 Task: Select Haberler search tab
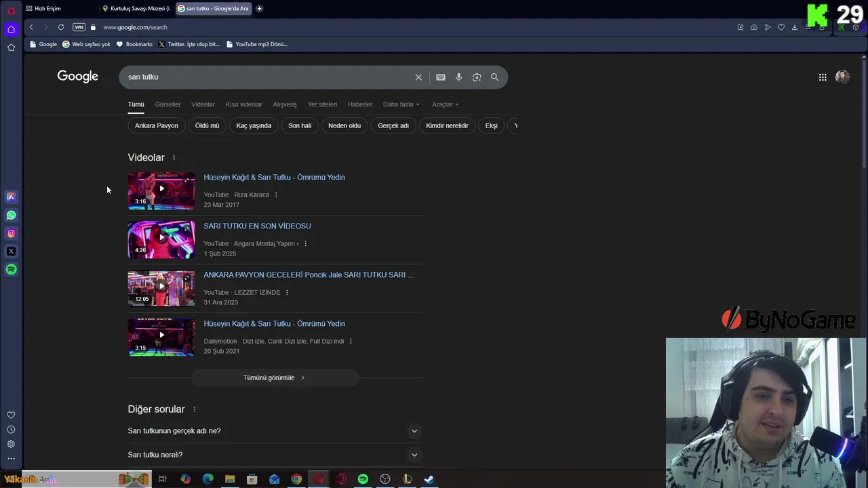360,104
